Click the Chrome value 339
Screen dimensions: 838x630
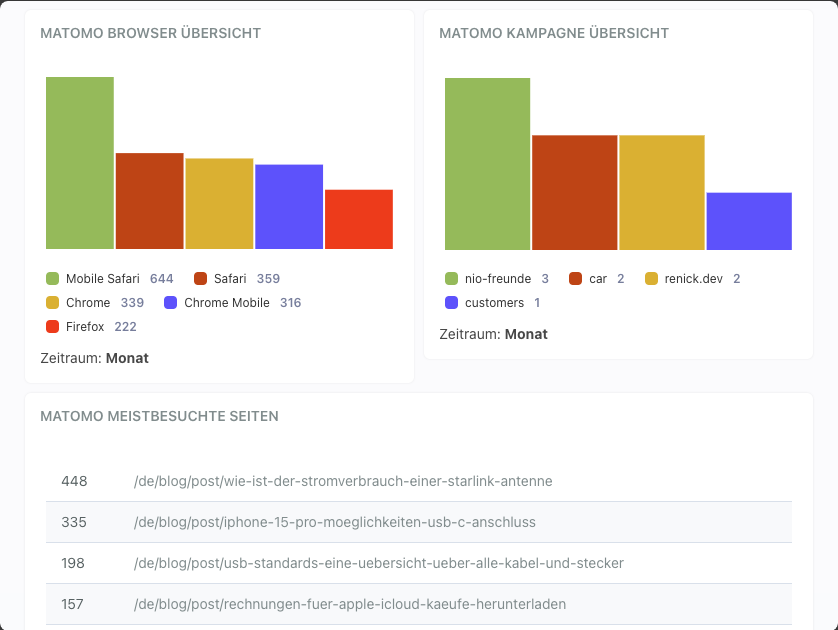(x=132, y=302)
